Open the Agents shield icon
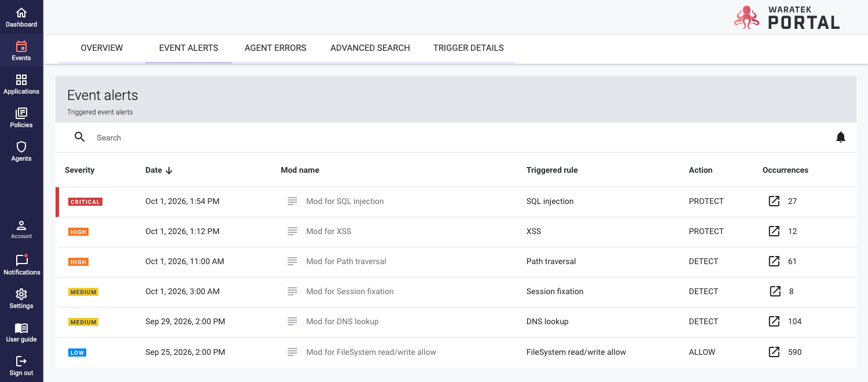This screenshot has width=868, height=382. [x=21, y=147]
